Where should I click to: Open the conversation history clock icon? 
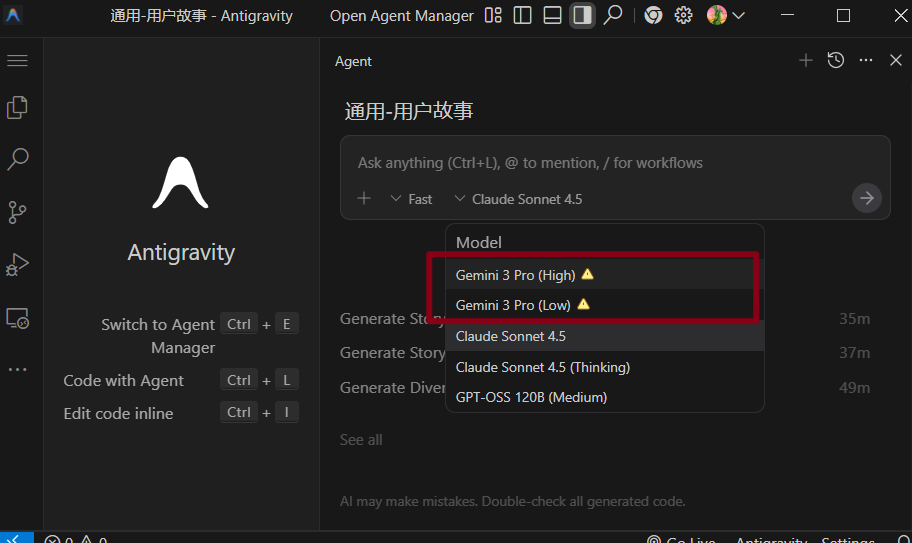[x=836, y=60]
